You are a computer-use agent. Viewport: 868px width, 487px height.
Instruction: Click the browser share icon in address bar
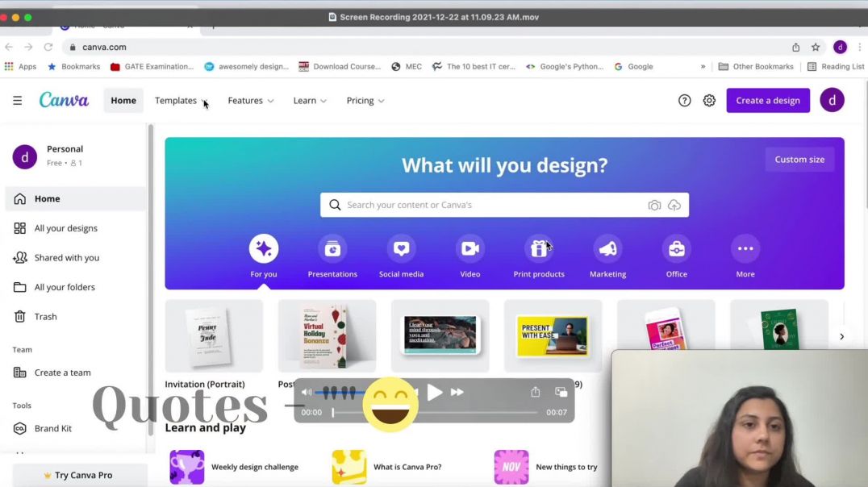(795, 47)
